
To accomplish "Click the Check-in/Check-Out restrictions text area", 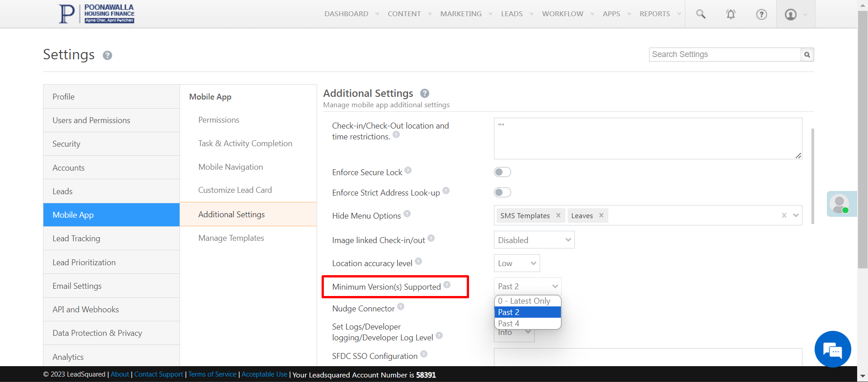I will pyautogui.click(x=648, y=138).
